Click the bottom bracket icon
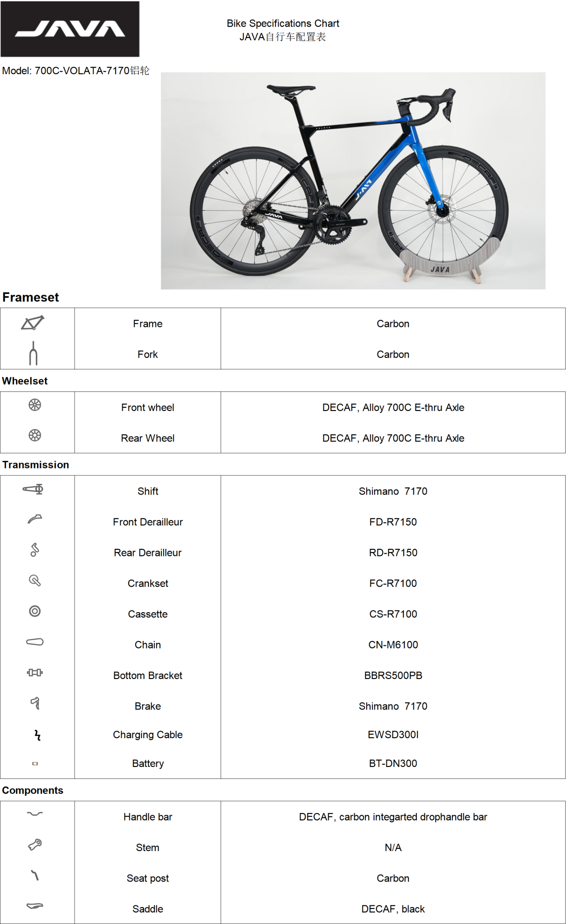The height and width of the screenshot is (924, 566). (34, 673)
